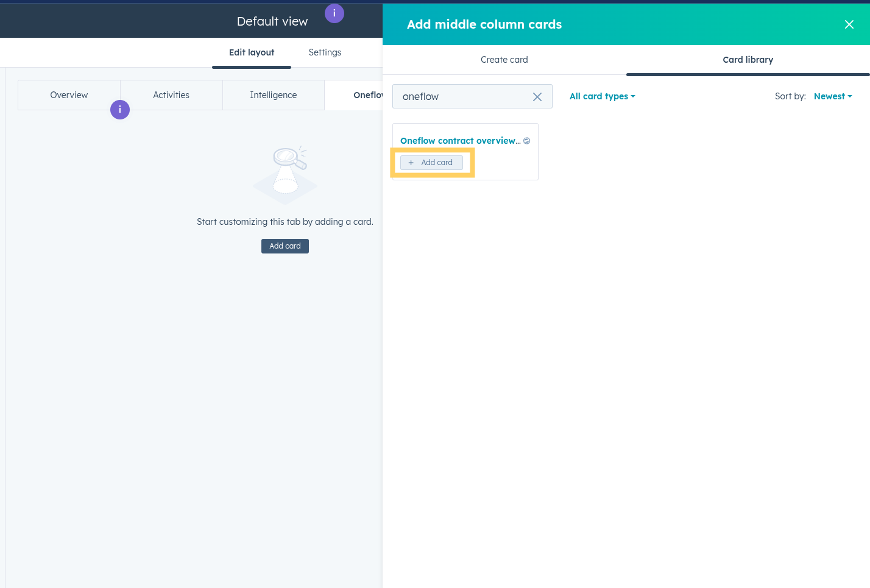This screenshot has height=588, width=870.
Task: Click the icon beside Oneflow contract overview
Action: (527, 141)
